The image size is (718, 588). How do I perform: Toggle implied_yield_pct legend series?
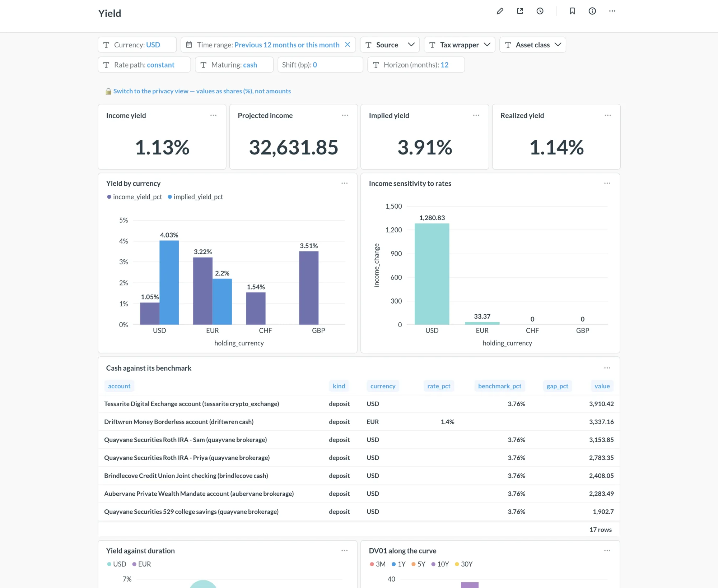tap(196, 197)
